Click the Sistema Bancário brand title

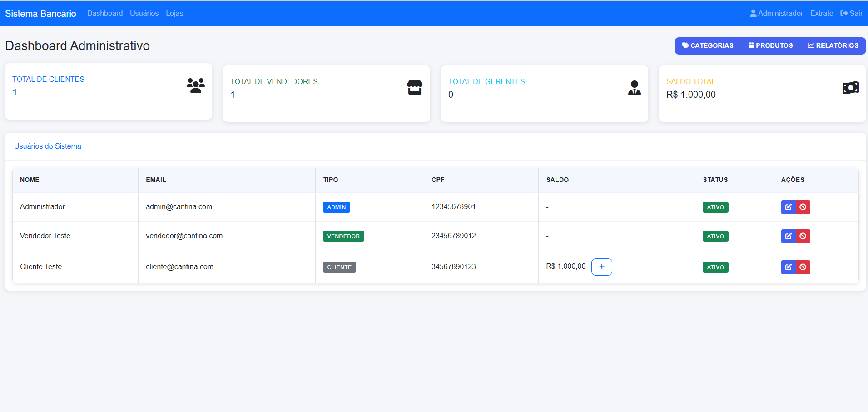point(40,14)
